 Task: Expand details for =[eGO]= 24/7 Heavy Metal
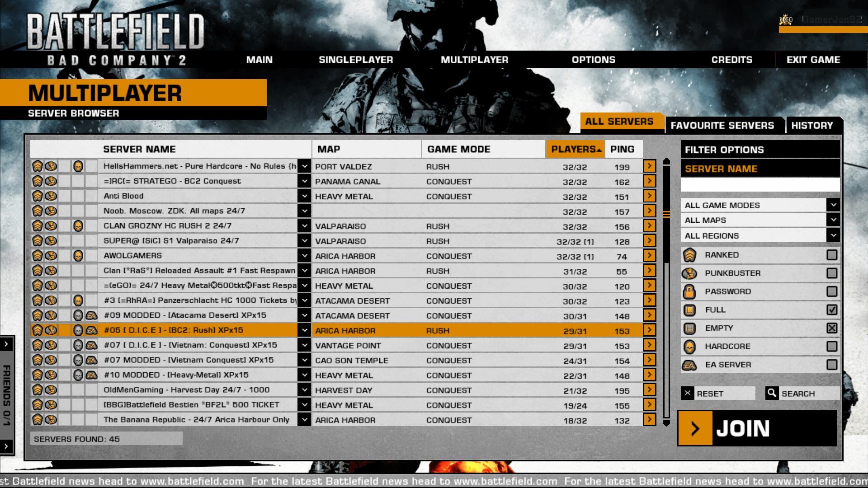[x=305, y=286]
